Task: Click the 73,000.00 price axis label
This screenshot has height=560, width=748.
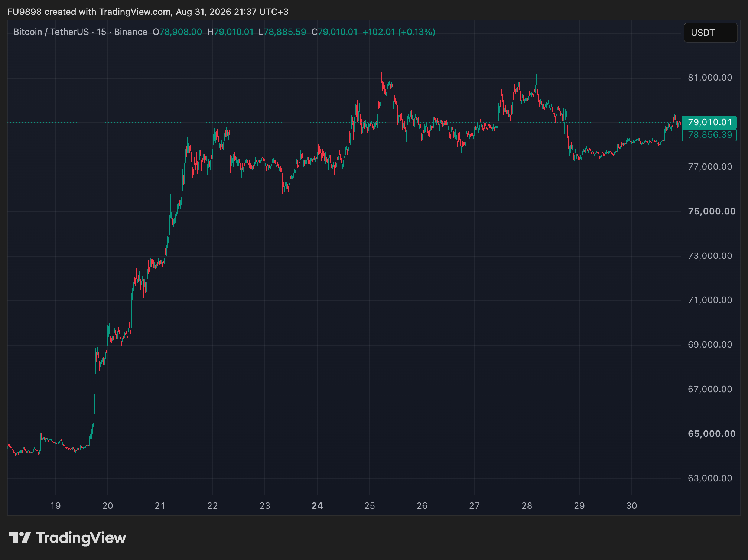Action: pos(710,256)
